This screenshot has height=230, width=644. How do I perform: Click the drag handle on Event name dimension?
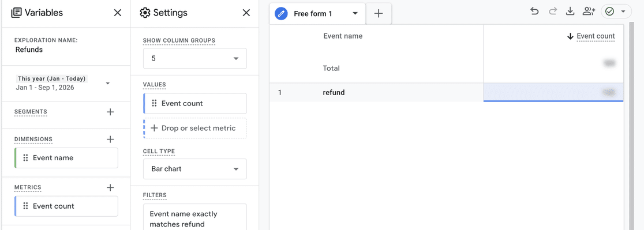[x=25, y=158]
